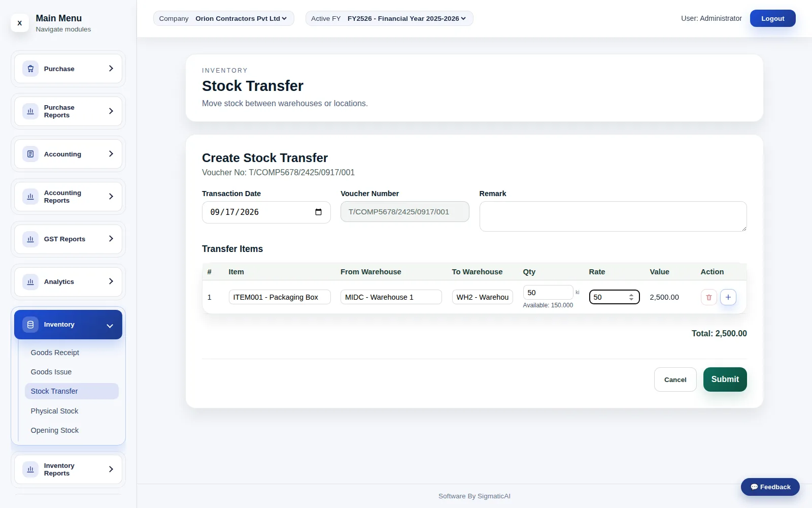Image resolution: width=812 pixels, height=508 pixels.
Task: Click the Analytics chart icon
Action: [x=30, y=281]
